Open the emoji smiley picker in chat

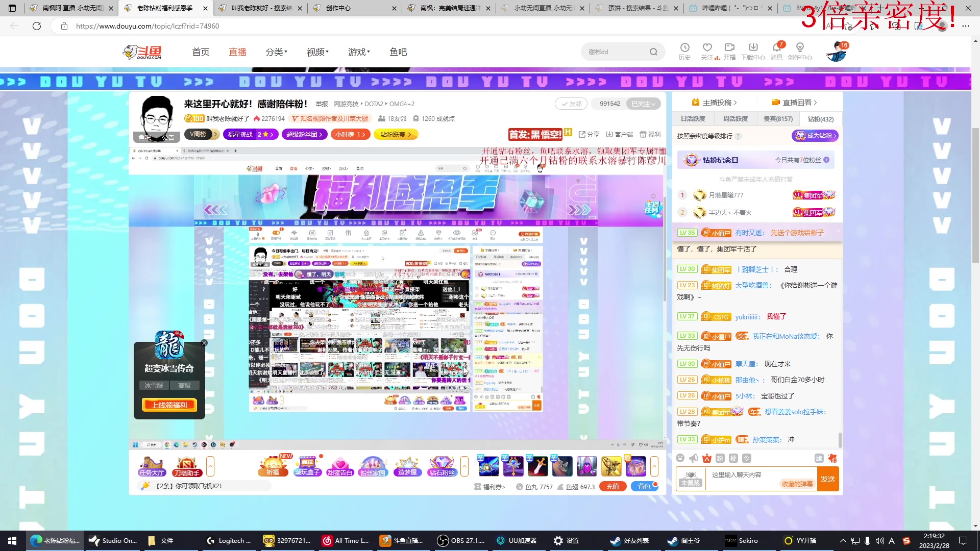coord(680,458)
